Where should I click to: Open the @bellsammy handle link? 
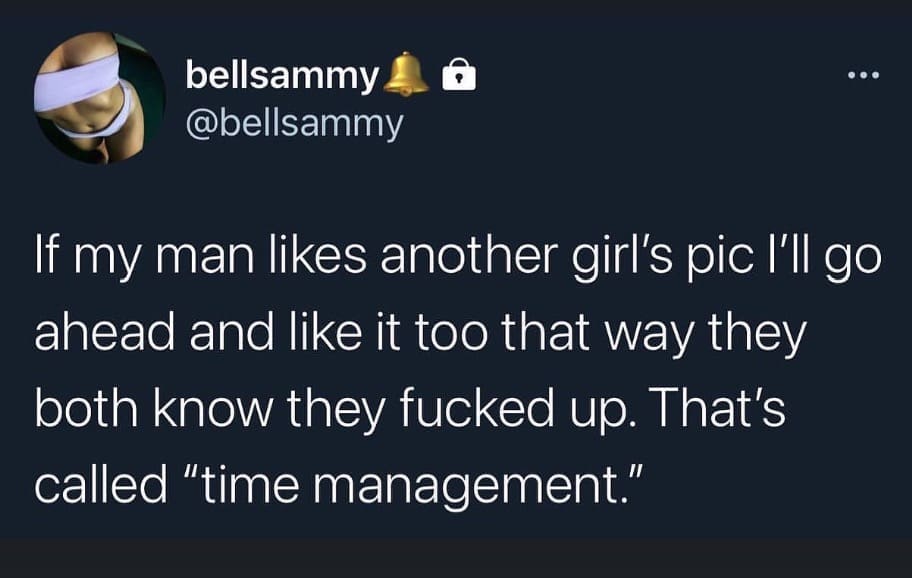point(294,124)
